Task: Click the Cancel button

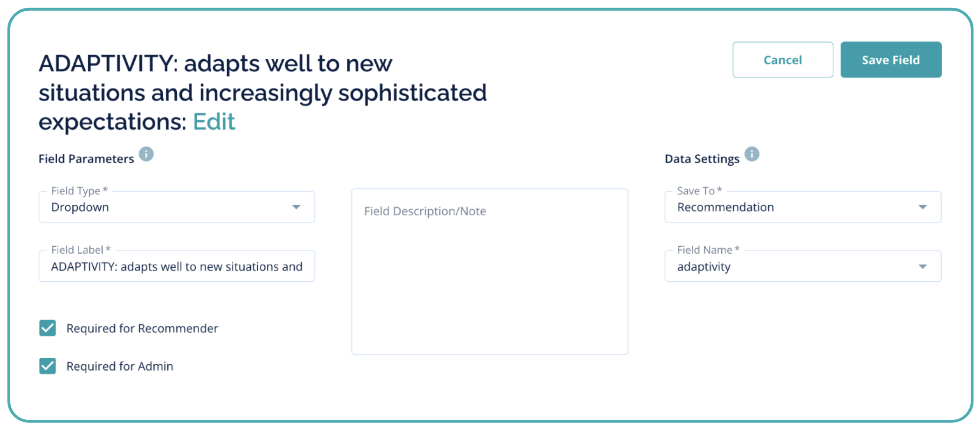Action: tap(782, 60)
